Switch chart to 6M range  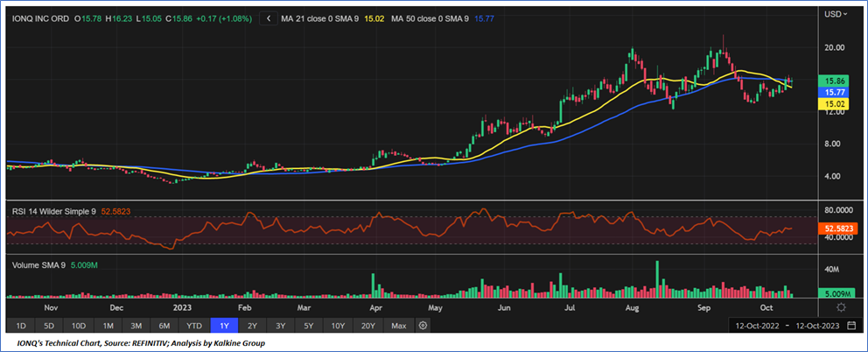click(x=164, y=326)
